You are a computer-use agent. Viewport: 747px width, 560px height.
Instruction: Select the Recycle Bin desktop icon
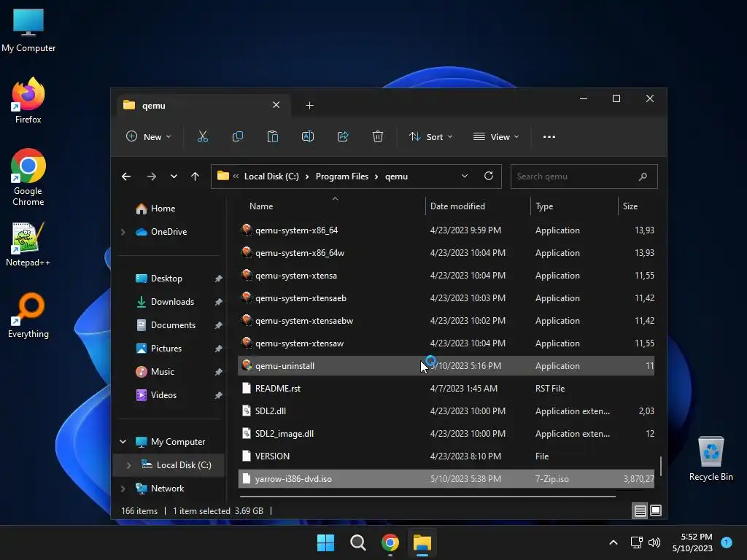point(711,459)
